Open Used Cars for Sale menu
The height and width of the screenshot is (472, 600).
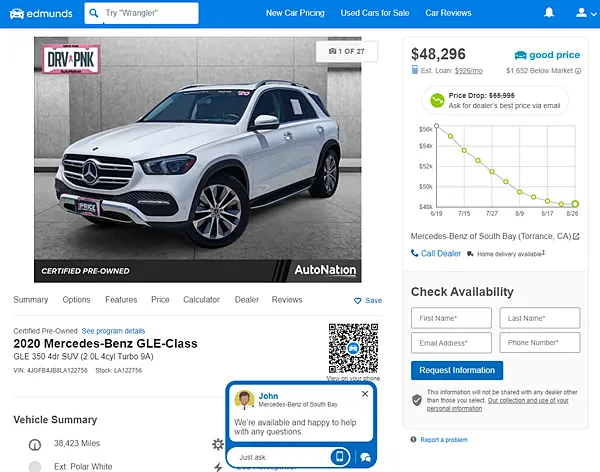coord(375,13)
